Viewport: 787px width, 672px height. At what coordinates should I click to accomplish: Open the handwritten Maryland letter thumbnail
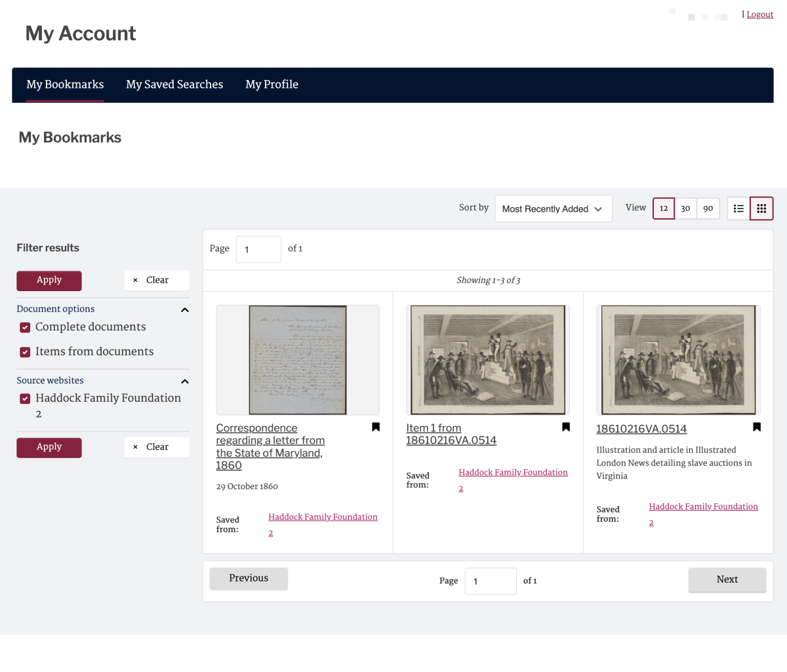tap(298, 360)
